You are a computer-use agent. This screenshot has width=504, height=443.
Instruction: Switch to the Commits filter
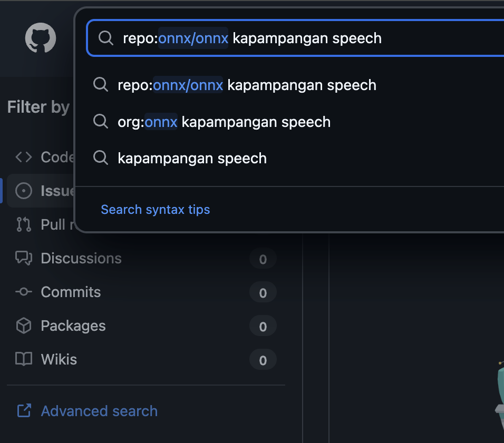point(71,292)
